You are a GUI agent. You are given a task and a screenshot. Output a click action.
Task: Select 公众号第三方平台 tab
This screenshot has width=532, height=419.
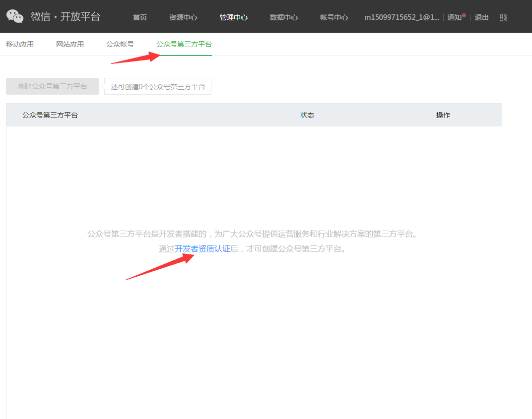184,44
